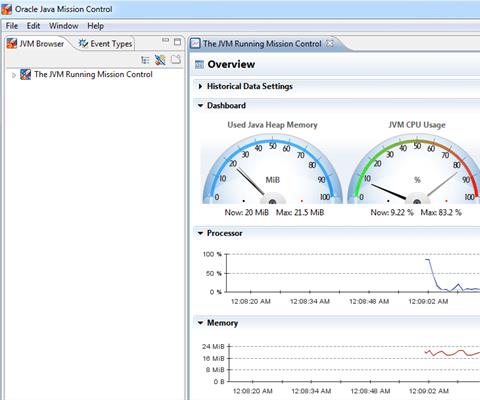
Task: Click the Max: 21.5 MiB reading
Action: point(300,212)
